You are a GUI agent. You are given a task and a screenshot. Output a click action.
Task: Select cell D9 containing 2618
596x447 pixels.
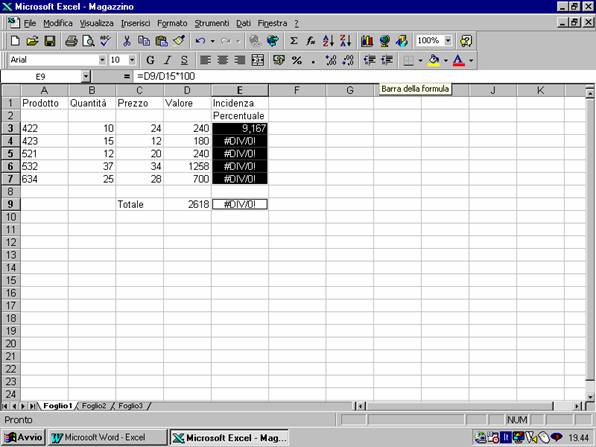click(x=187, y=204)
